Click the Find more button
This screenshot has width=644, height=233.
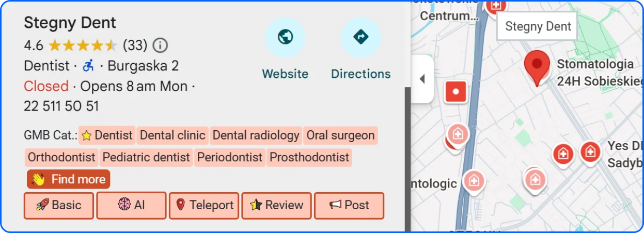pyautogui.click(x=68, y=179)
